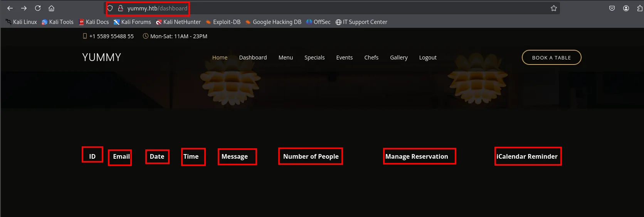Select Gallery in the navigation menu

tap(399, 58)
